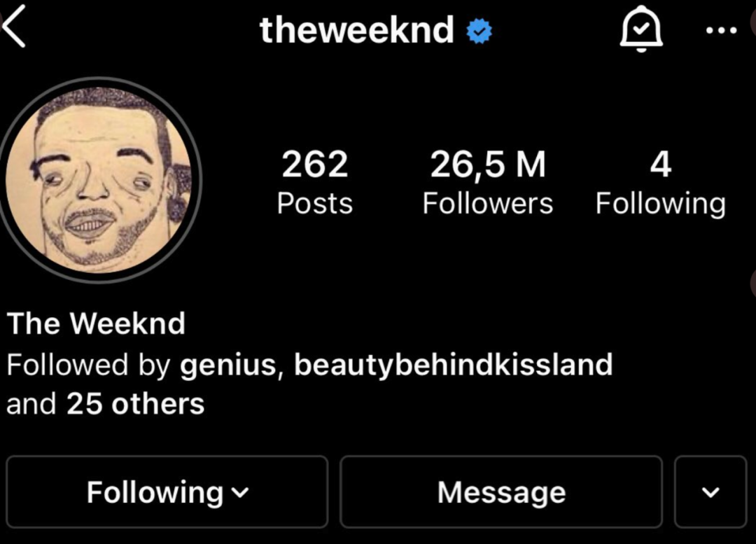Click the Message button

click(x=501, y=492)
